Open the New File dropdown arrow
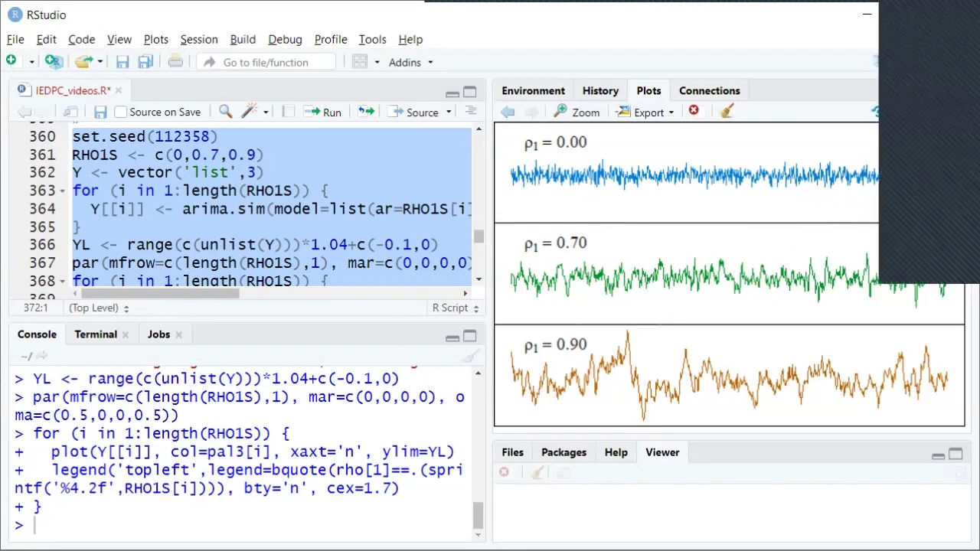This screenshot has width=980, height=551. [31, 62]
